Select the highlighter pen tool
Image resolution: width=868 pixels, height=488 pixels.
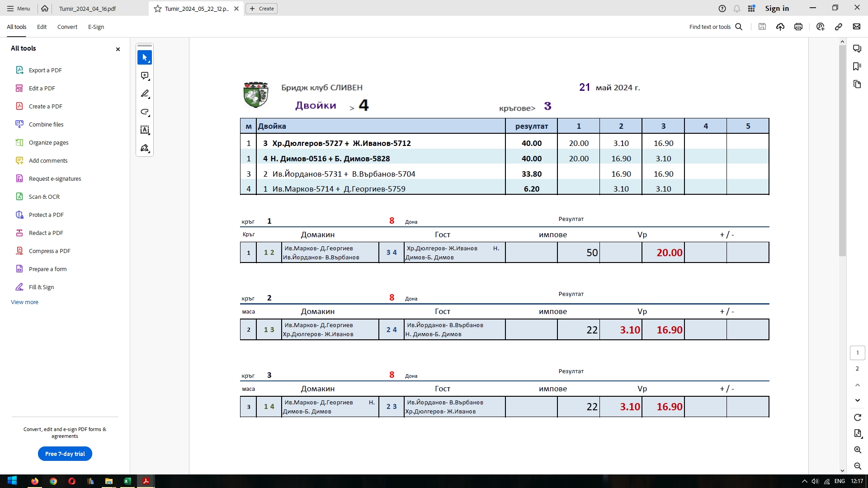point(145,94)
